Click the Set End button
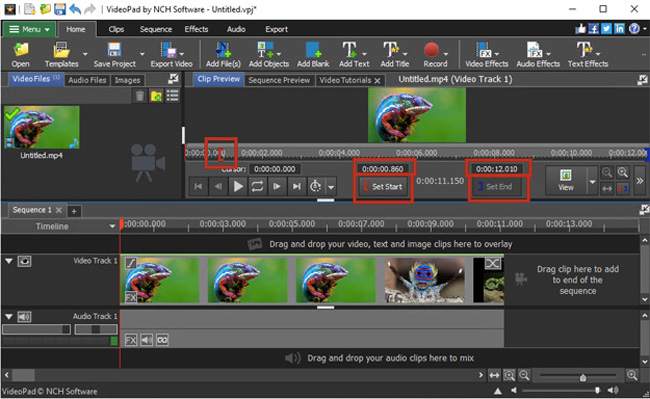 click(497, 187)
